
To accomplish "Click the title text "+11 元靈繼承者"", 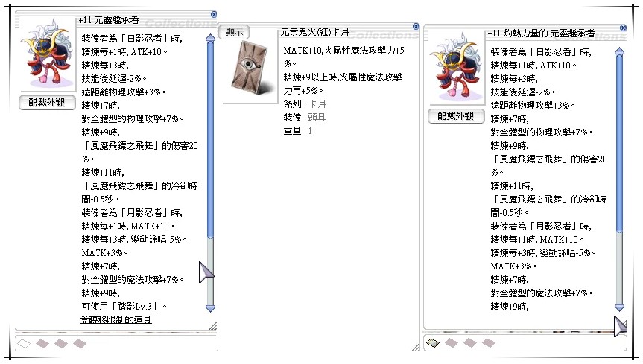I will [x=109, y=19].
